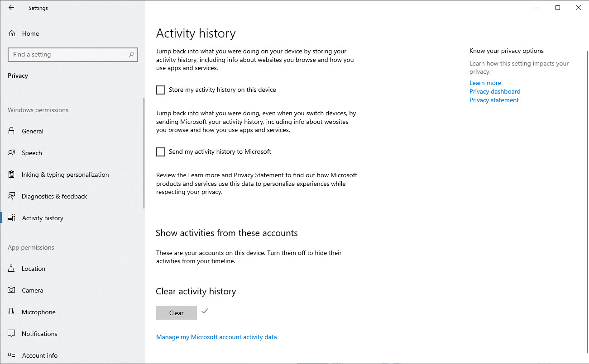
Task: Open Home via the house icon
Action: 12,33
